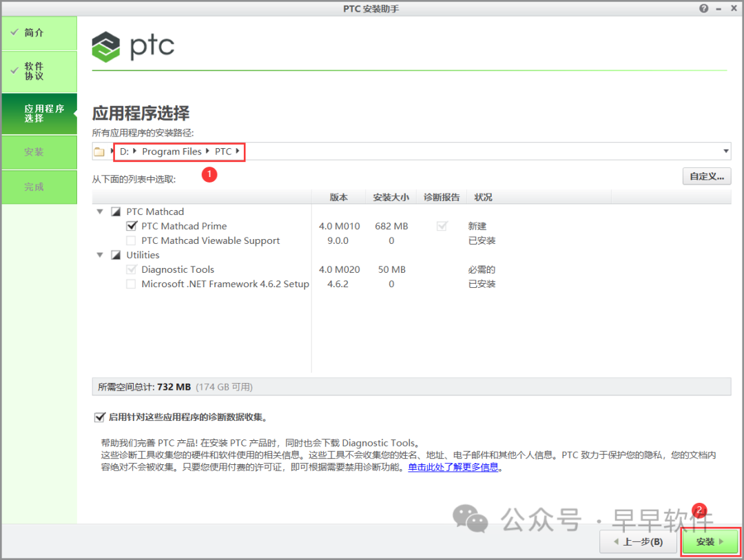Image resolution: width=744 pixels, height=560 pixels.
Task: Select the PTC Mathcad Prime row label
Action: 184,227
